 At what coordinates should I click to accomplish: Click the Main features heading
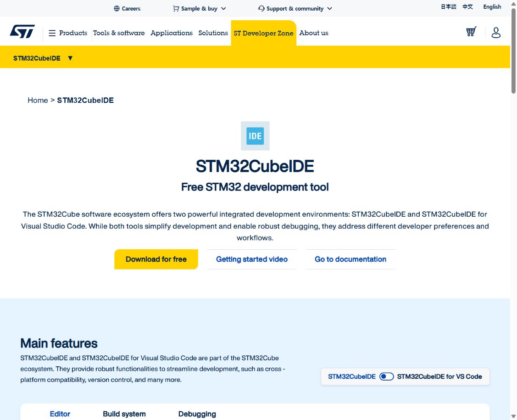(x=59, y=343)
